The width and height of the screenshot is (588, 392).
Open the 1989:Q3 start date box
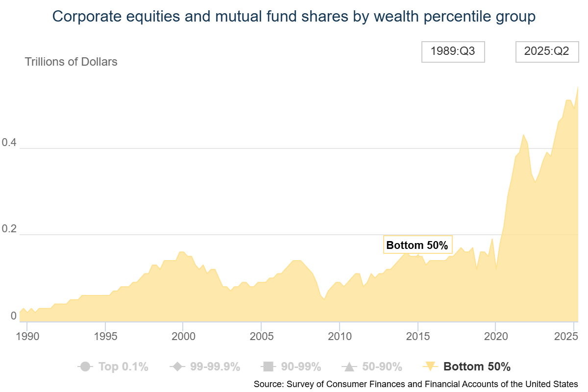[x=453, y=51]
